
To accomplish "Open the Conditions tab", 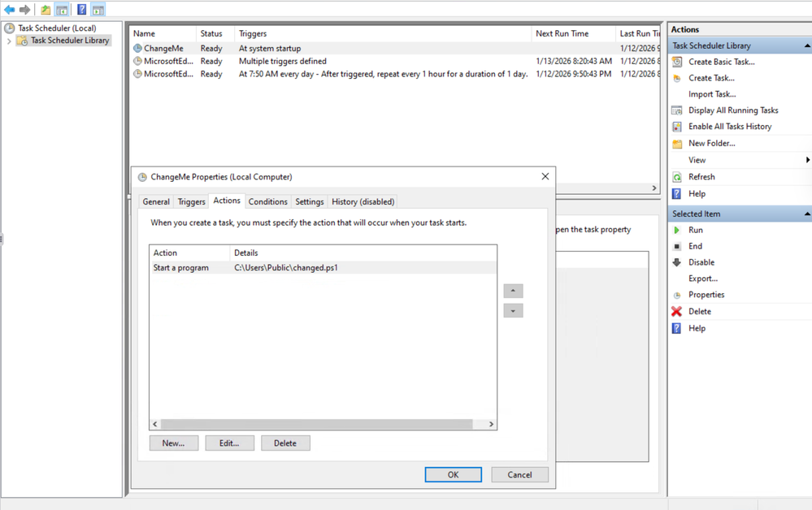I will [x=267, y=201].
